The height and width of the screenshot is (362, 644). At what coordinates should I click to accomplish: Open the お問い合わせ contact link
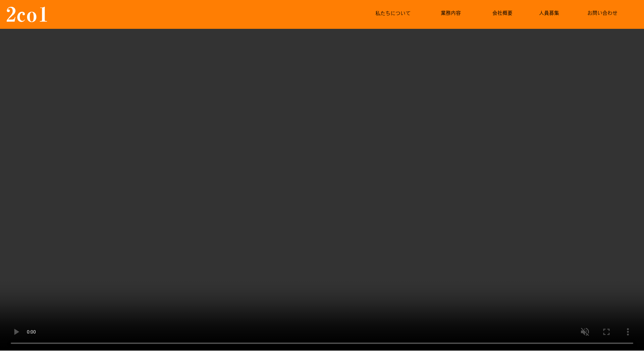click(602, 13)
